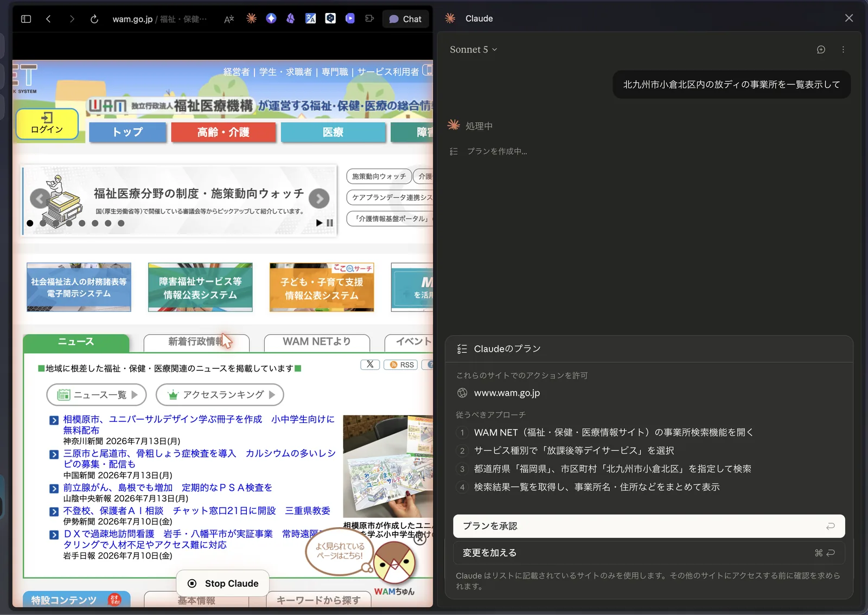Select 経営者 in the top audience links

coord(237,72)
